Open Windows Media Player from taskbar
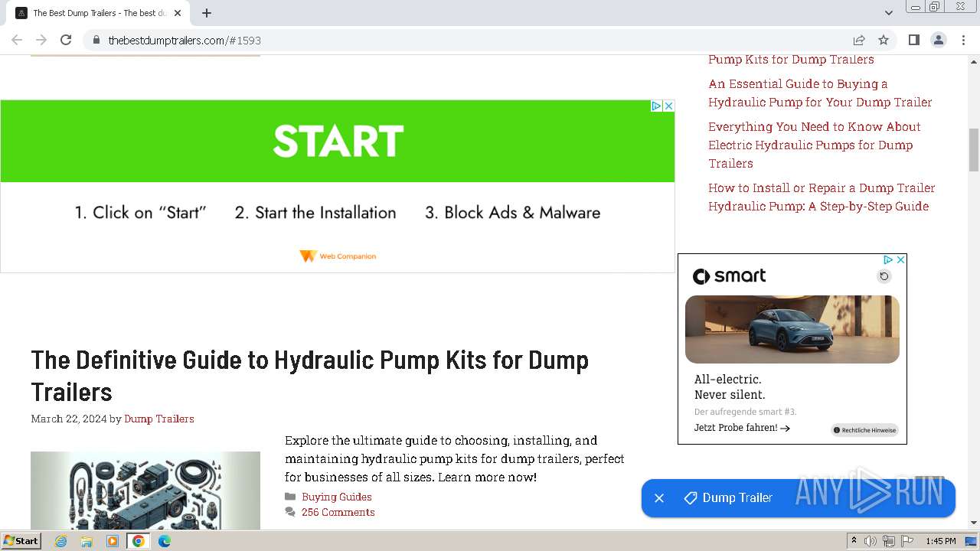 point(113,541)
